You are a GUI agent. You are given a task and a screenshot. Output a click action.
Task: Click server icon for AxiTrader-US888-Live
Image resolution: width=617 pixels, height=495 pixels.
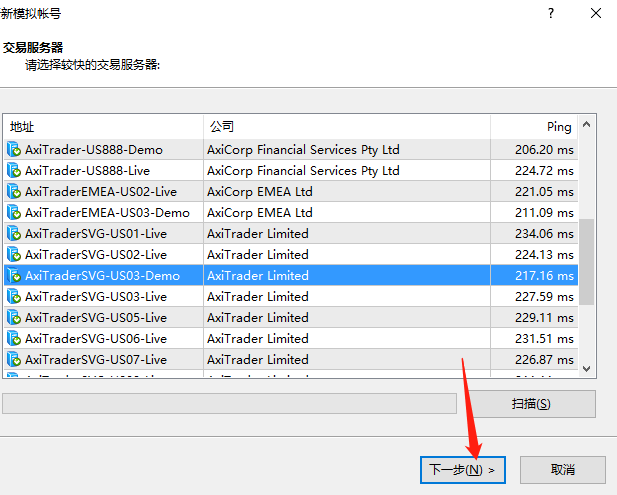click(14, 170)
